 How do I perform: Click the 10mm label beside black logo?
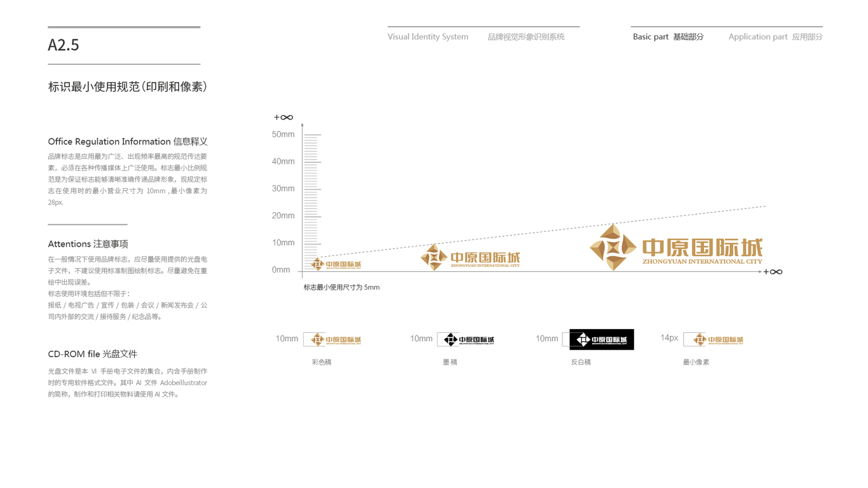point(421,339)
